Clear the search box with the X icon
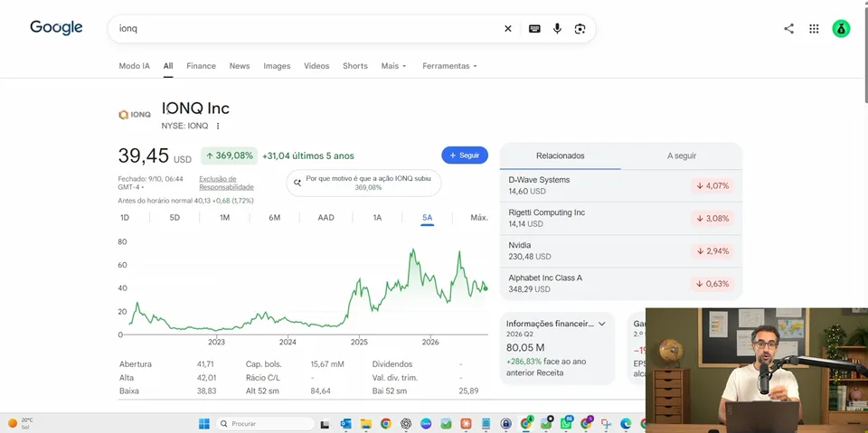 (507, 29)
